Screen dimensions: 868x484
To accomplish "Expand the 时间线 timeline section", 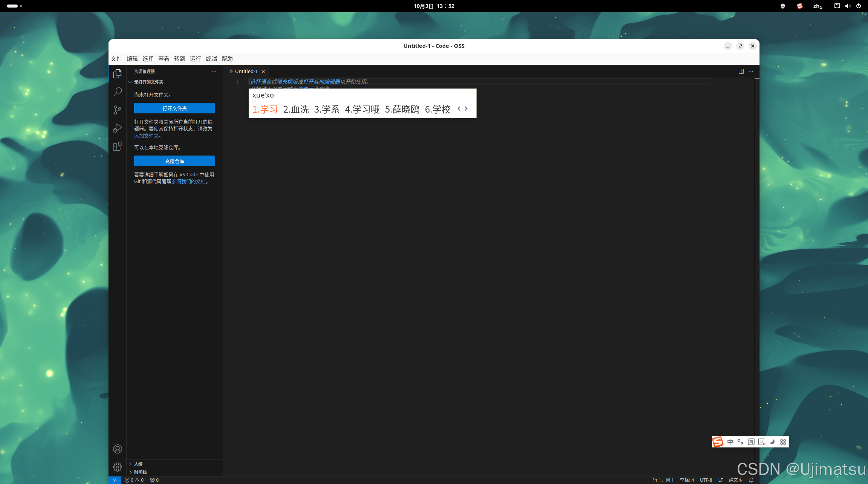I will tap(140, 472).
